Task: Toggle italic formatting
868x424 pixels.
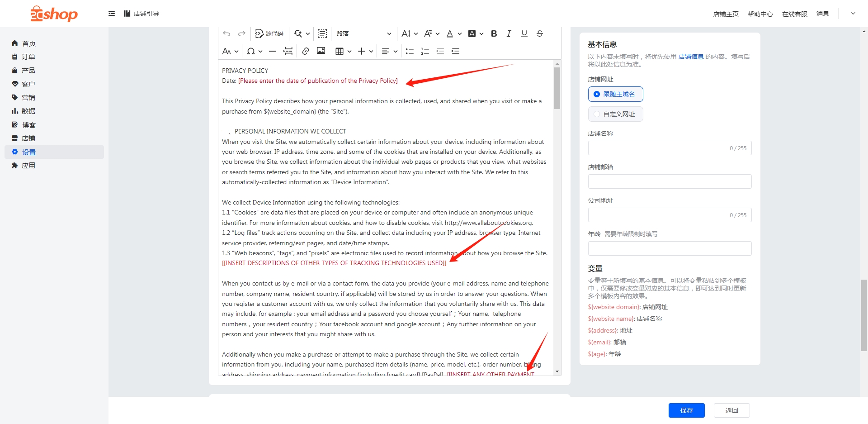Action: 509,33
